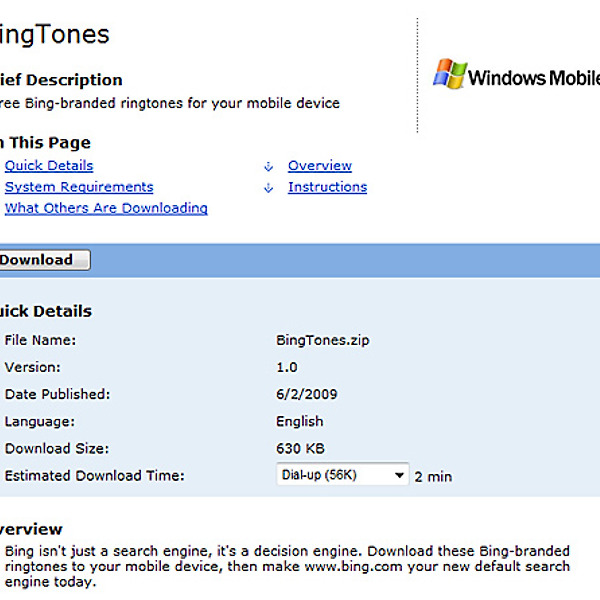Click the Brief Description heading
The image size is (600, 600).
60,80
